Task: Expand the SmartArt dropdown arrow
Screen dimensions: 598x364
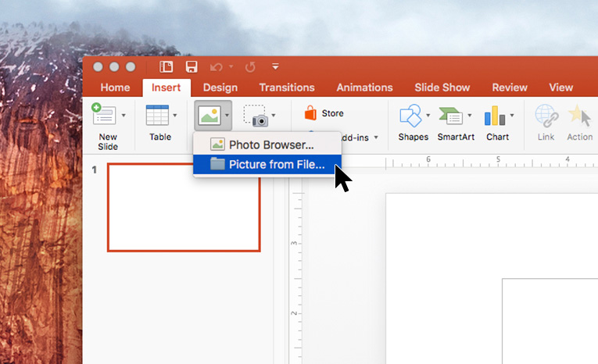Action: click(470, 115)
